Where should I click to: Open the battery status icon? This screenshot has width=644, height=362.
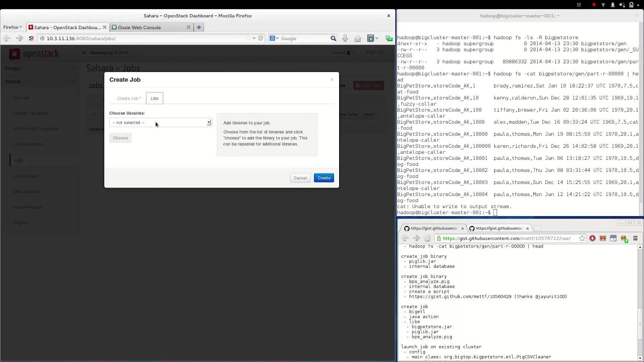click(x=631, y=5)
